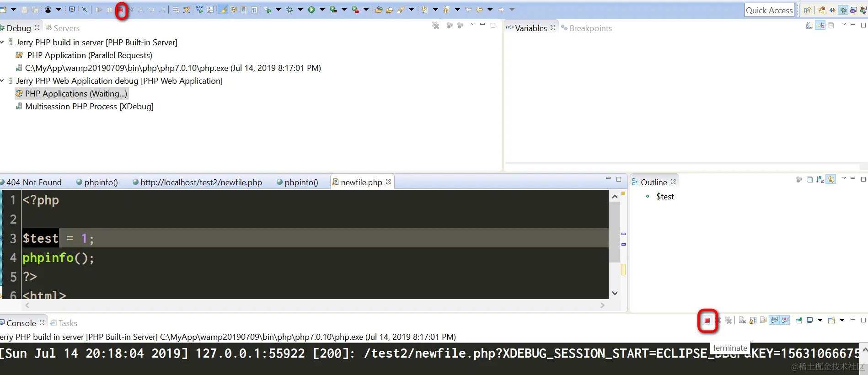This screenshot has height=375, width=868.
Task: Switch to the Servers tab
Action: [63, 28]
